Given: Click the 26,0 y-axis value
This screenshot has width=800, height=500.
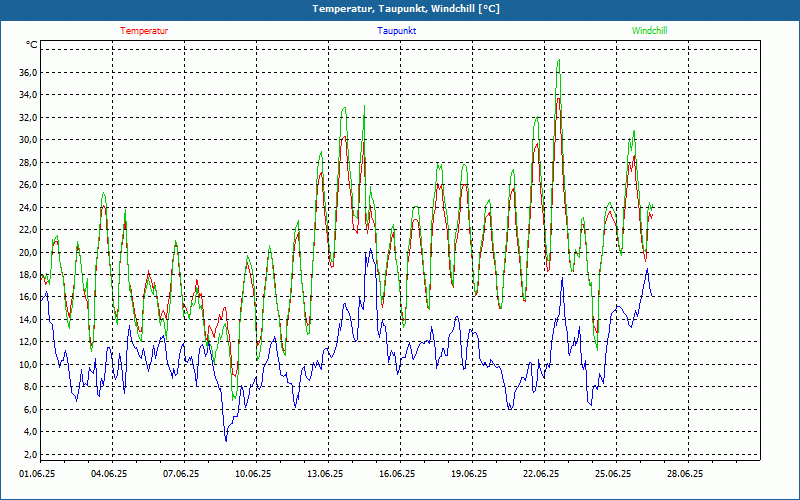Looking at the screenshot, I should pyautogui.click(x=28, y=185).
